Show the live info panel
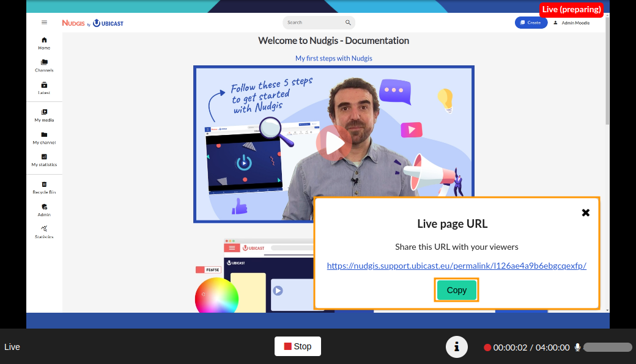 coord(457,346)
